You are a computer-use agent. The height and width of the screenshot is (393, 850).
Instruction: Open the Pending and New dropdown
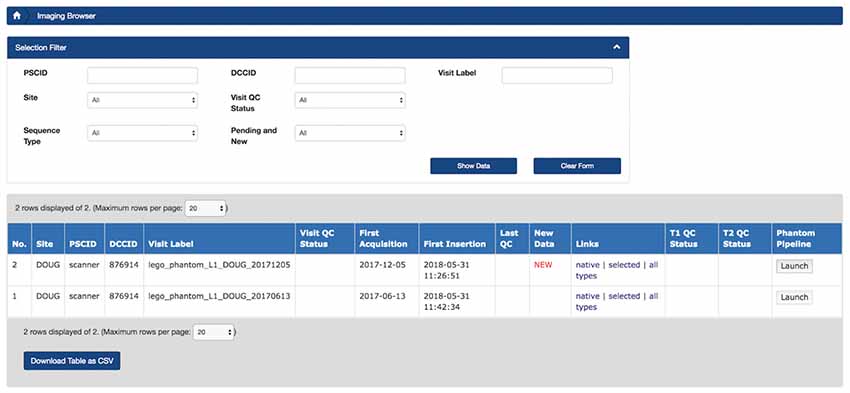[350, 133]
